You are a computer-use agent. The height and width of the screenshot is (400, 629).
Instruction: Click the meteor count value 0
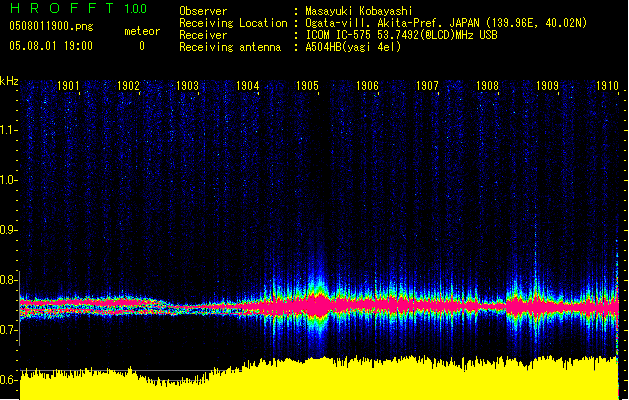click(142, 46)
